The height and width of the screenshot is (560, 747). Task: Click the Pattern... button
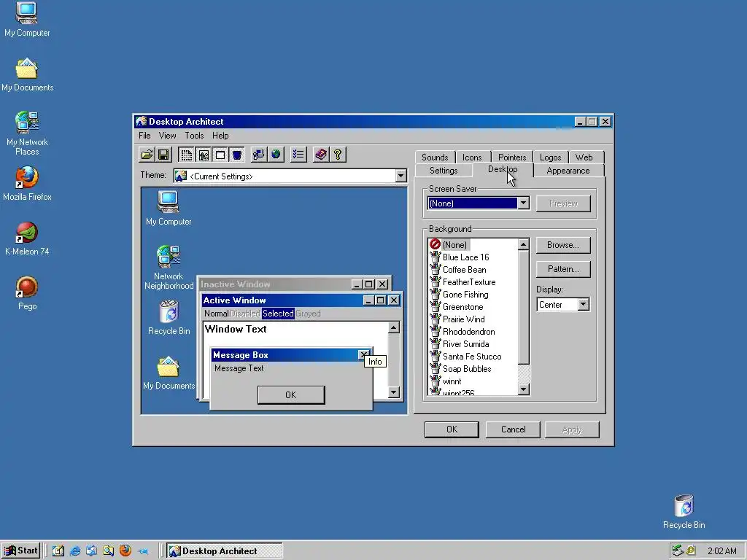563,269
